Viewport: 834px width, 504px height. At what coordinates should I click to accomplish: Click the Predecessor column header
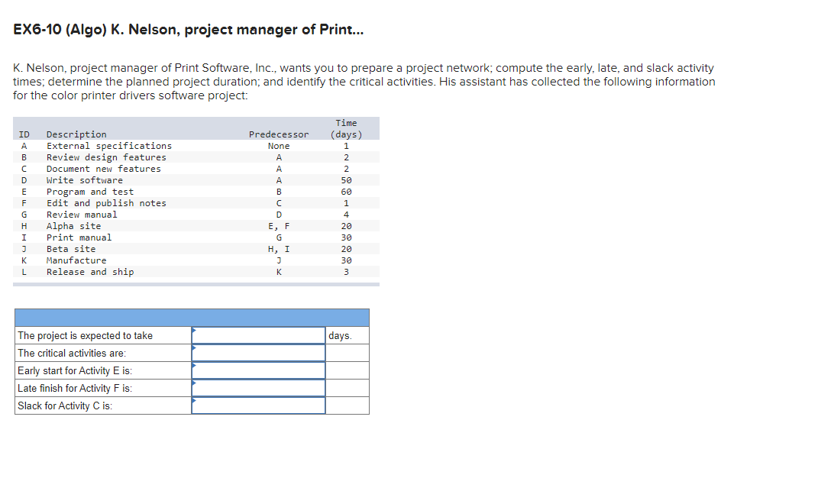[278, 134]
